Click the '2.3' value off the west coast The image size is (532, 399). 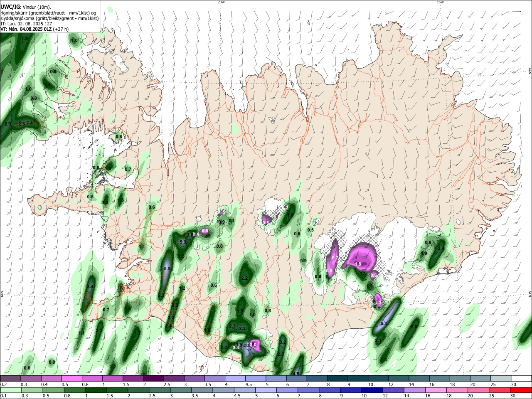tap(8, 124)
